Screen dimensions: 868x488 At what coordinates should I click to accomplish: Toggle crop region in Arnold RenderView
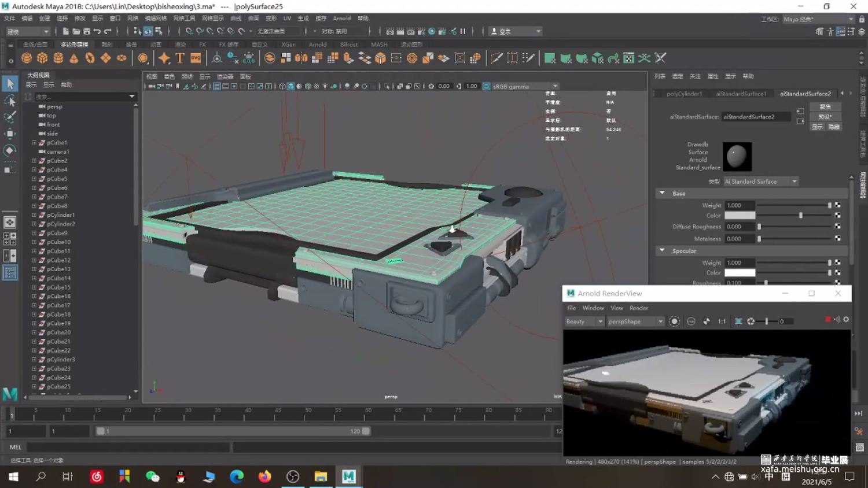coord(739,321)
